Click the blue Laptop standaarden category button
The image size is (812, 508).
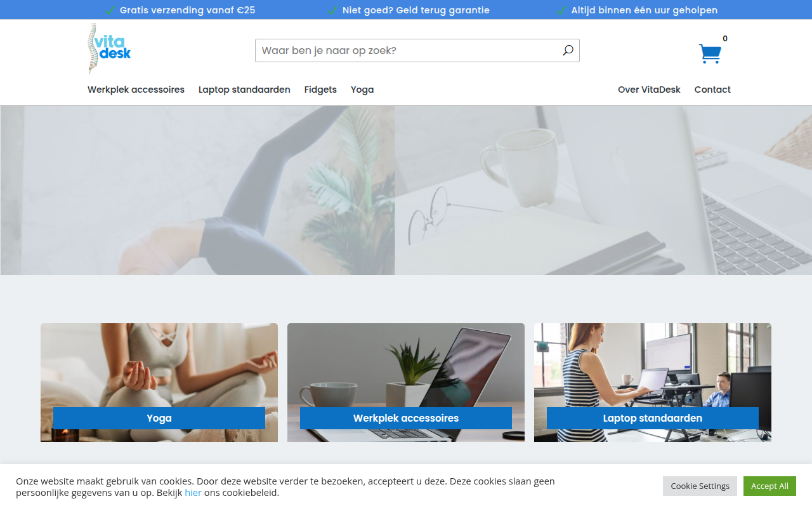(x=653, y=418)
